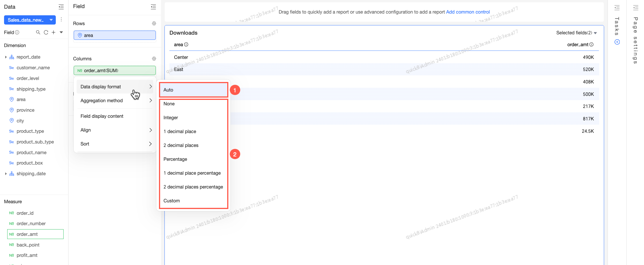Refresh the field list
This screenshot has width=644, height=265.
(x=46, y=32)
